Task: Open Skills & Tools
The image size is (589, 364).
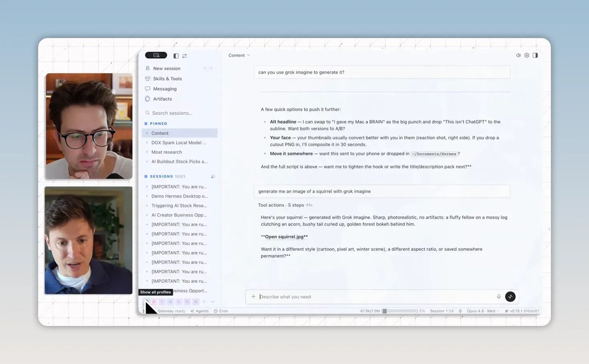Action: click(x=167, y=79)
